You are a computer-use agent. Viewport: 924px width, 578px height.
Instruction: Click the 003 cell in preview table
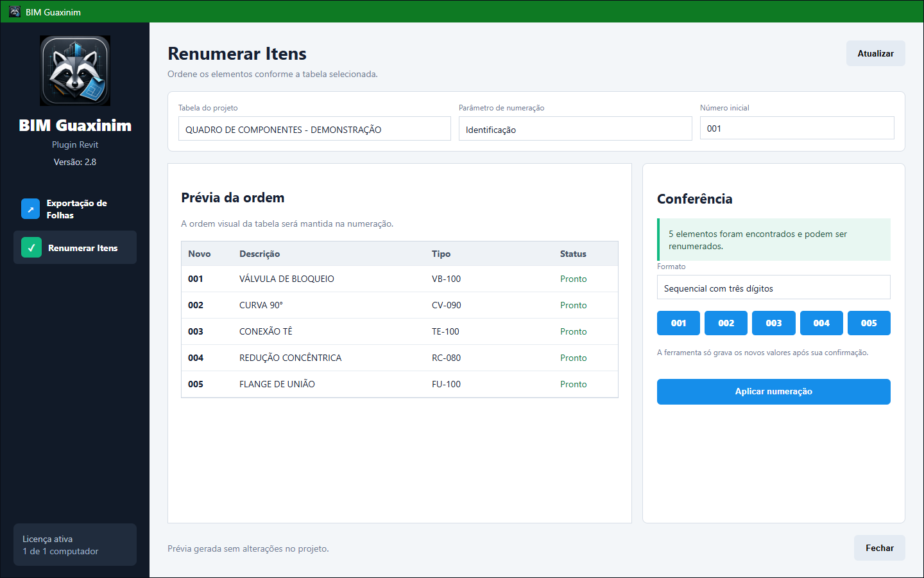point(196,331)
